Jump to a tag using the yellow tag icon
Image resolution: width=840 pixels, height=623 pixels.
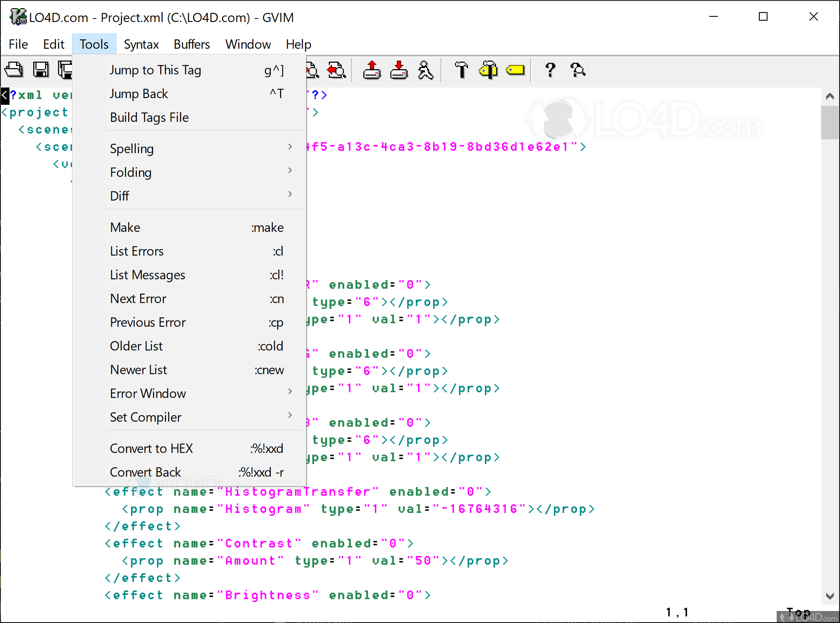click(x=516, y=69)
